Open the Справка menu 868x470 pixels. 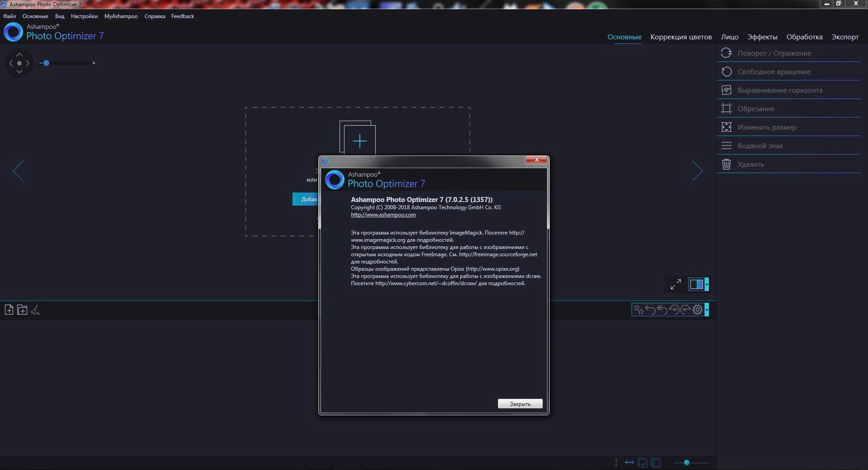(x=155, y=16)
